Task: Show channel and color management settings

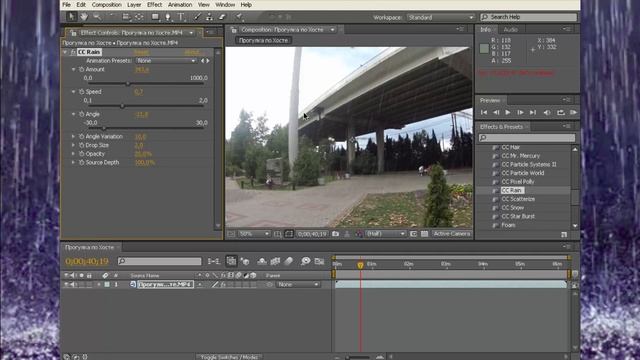Action: pos(359,234)
